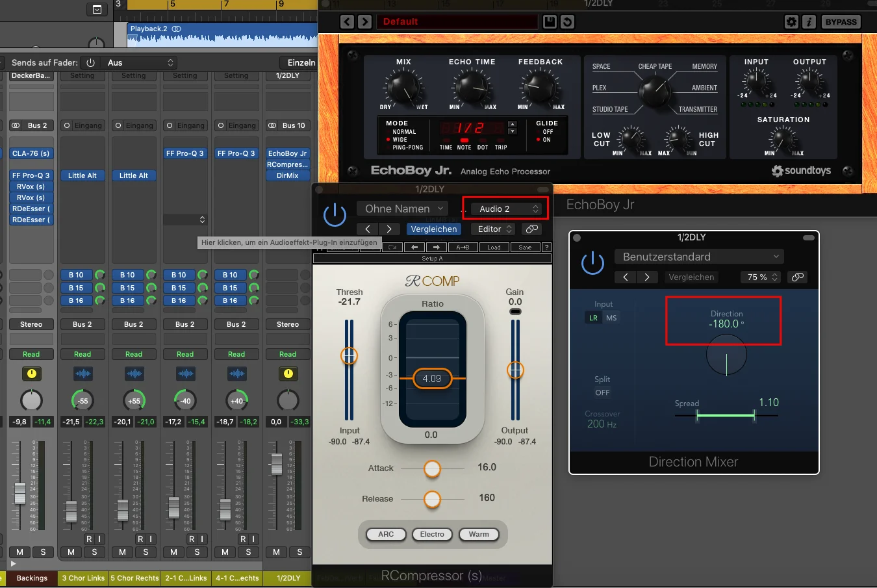Click Vergleichen button in RCompressor window
The height and width of the screenshot is (588, 877).
(x=434, y=229)
